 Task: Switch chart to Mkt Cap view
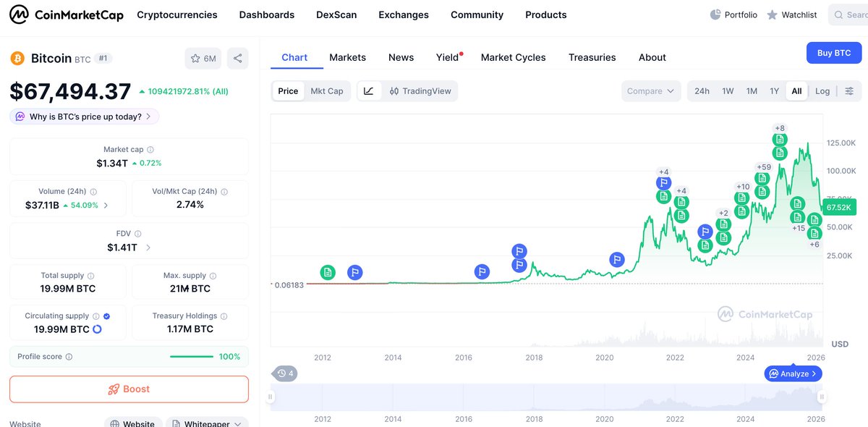(x=327, y=91)
